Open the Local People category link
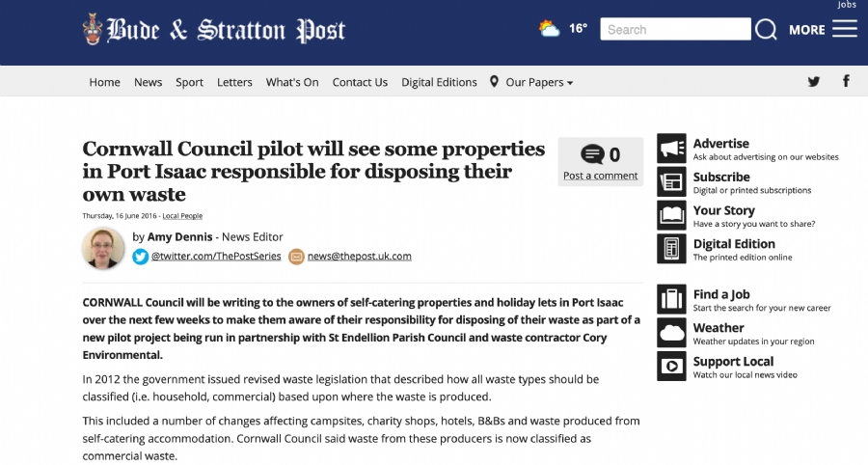Image resolution: width=868 pixels, height=465 pixels. pos(182,216)
